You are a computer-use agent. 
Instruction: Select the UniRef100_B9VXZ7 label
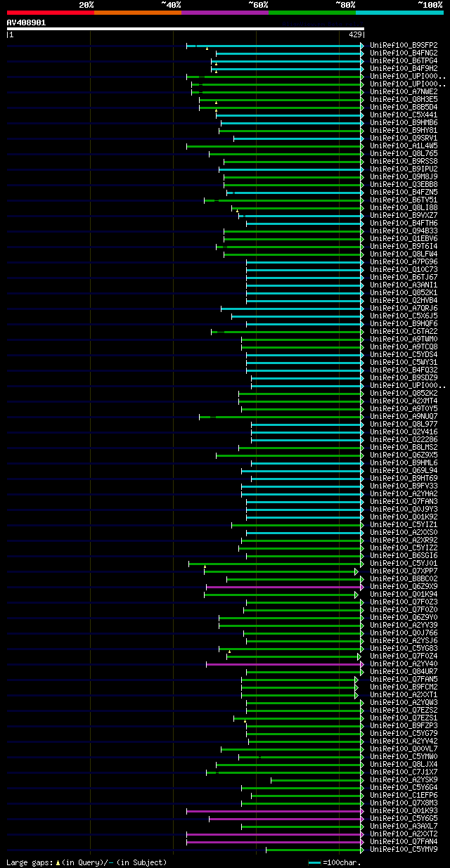[x=404, y=215]
